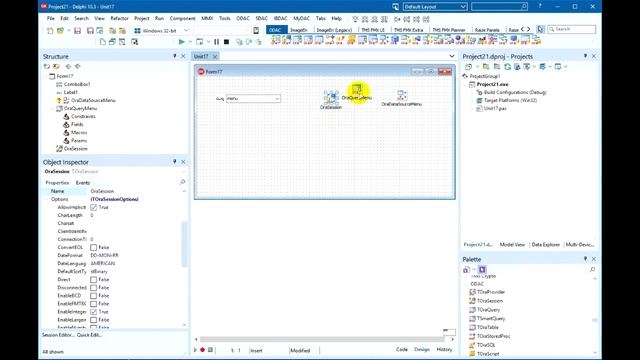Image resolution: width=640 pixels, height=360 pixels.
Task: Run the project with the green play button
Action: click(x=182, y=42)
